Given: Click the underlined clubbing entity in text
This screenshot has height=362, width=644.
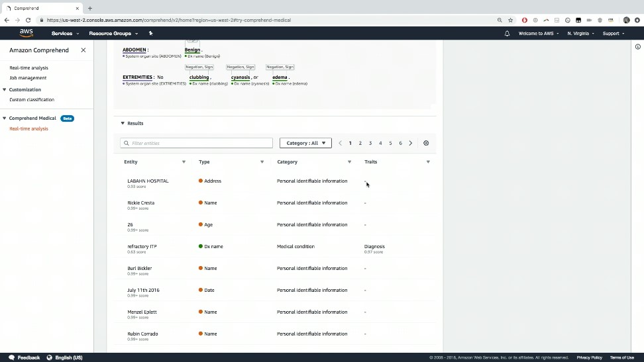Looking at the screenshot, I should (x=199, y=77).
